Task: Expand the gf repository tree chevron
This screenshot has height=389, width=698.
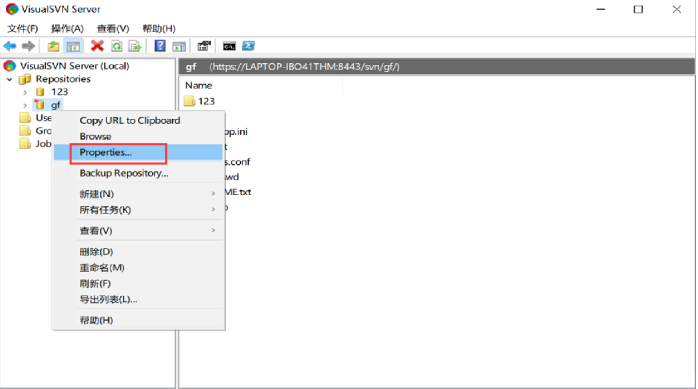Action: [x=25, y=105]
